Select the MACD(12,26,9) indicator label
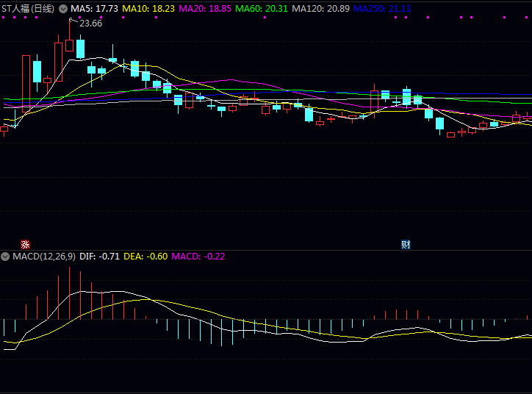Image resolution: width=532 pixels, height=394 pixels. point(44,257)
